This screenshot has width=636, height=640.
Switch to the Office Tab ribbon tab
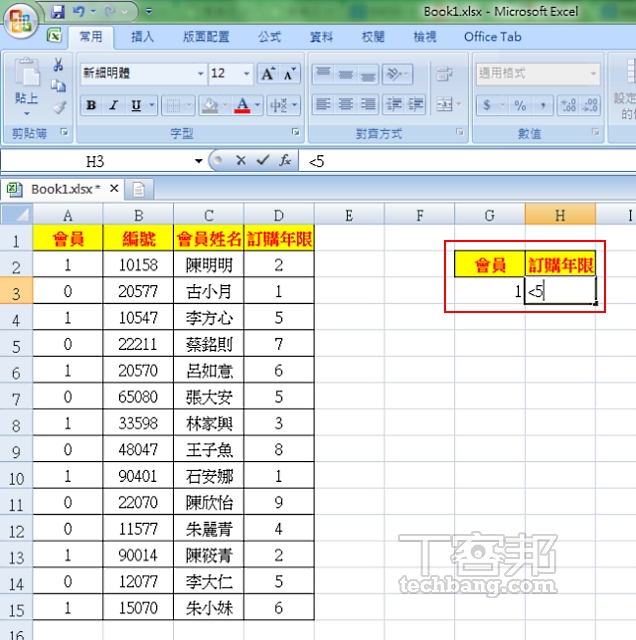coord(493,37)
